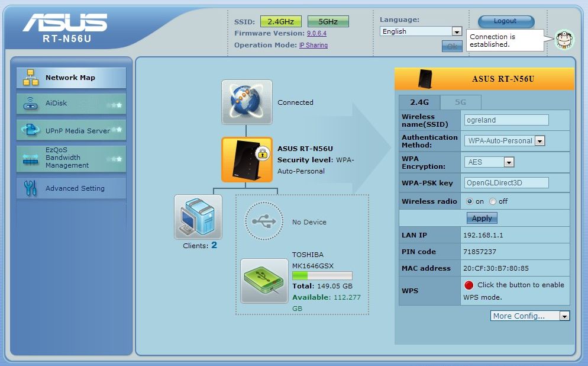This screenshot has height=366, width=588.
Task: Expand the Authentication Method dropdown
Action: tap(539, 141)
